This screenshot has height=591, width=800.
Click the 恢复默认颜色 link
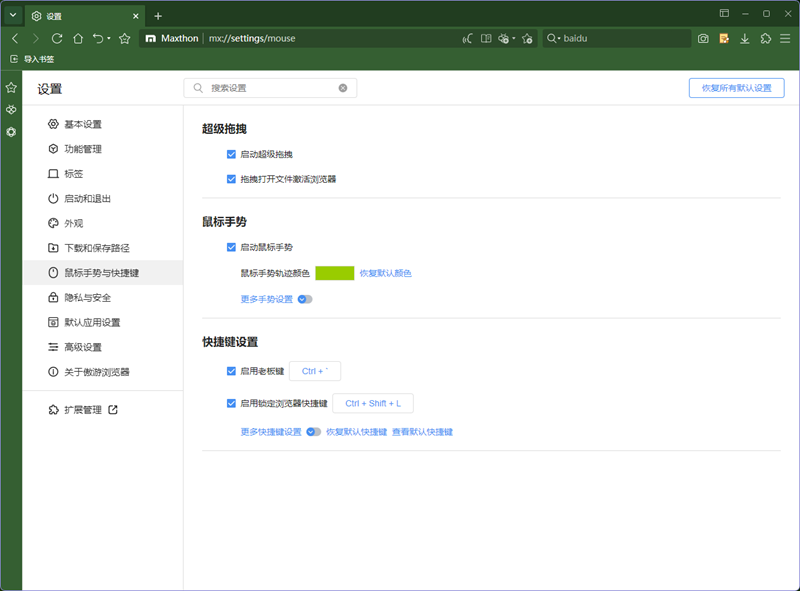pos(385,273)
